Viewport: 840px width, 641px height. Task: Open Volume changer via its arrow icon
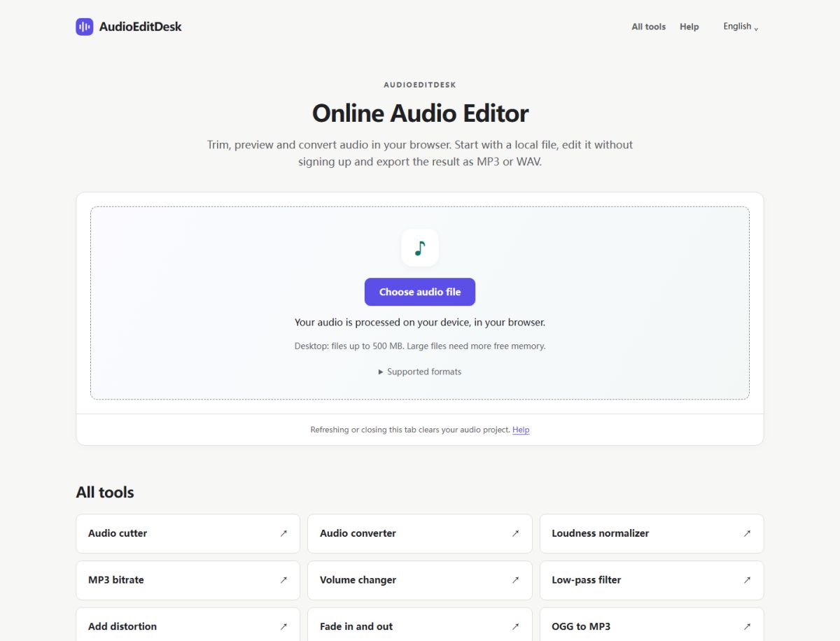tap(515, 580)
